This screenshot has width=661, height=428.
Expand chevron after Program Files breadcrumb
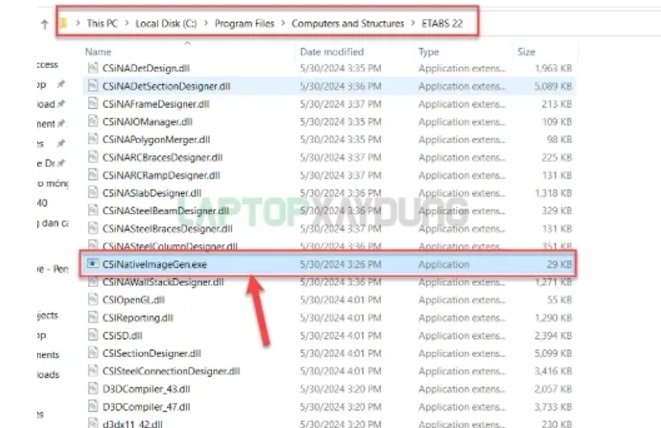click(x=283, y=24)
